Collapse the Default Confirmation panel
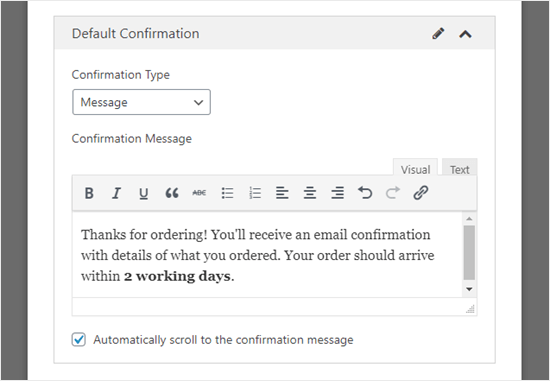Viewport: 550px width, 381px height. (465, 34)
